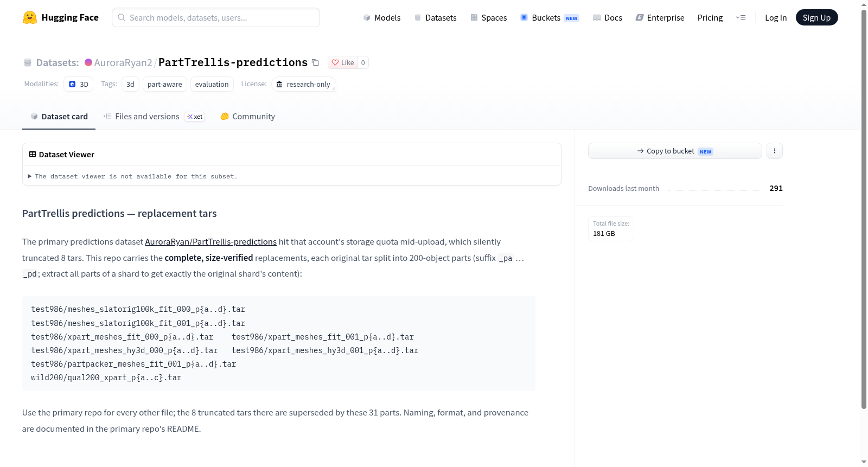Image resolution: width=868 pixels, height=467 pixels.
Task: Open the Docs page
Action: coord(608,18)
